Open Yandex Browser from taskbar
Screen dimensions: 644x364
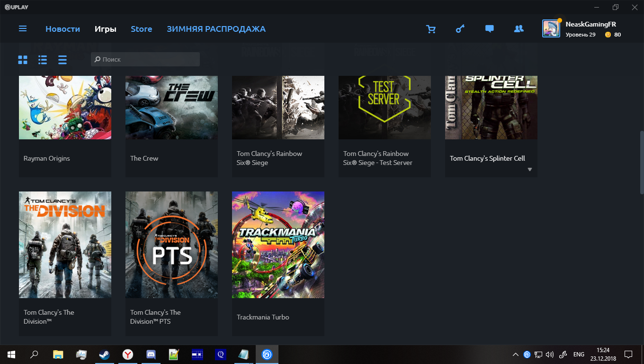(127, 354)
